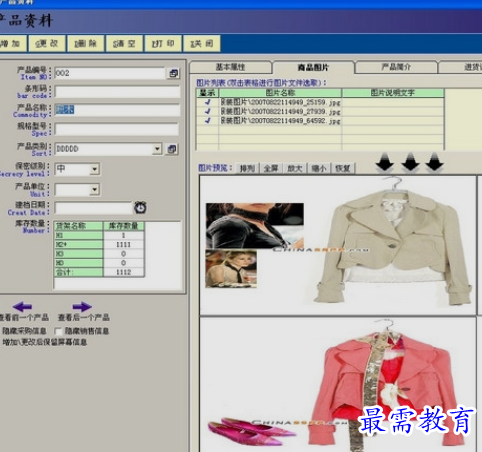Click the 更改 (modify) toolbar button
Viewport: 482px width, 452px height.
click(47, 44)
